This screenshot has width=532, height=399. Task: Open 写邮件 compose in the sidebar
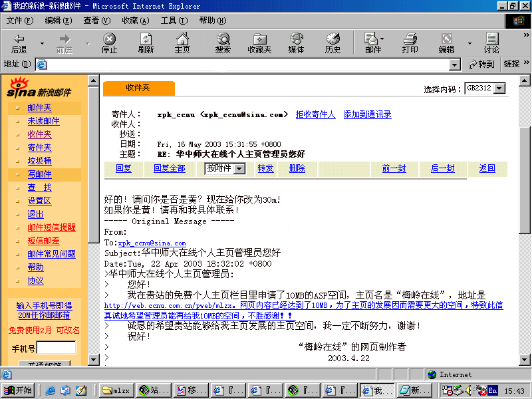coord(40,174)
